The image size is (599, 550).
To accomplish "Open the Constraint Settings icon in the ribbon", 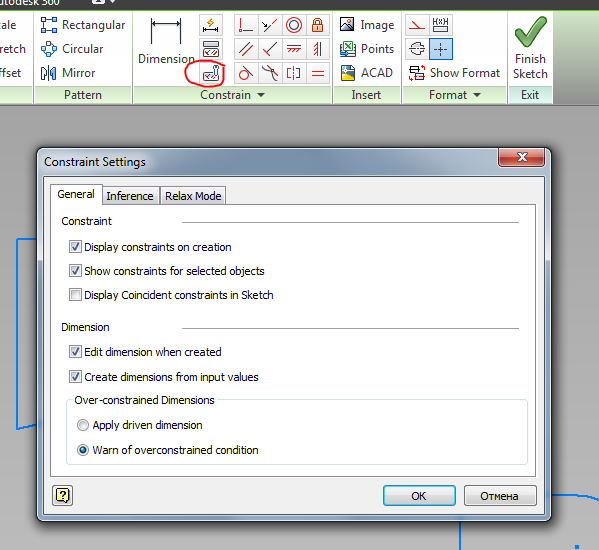I will click(210, 73).
